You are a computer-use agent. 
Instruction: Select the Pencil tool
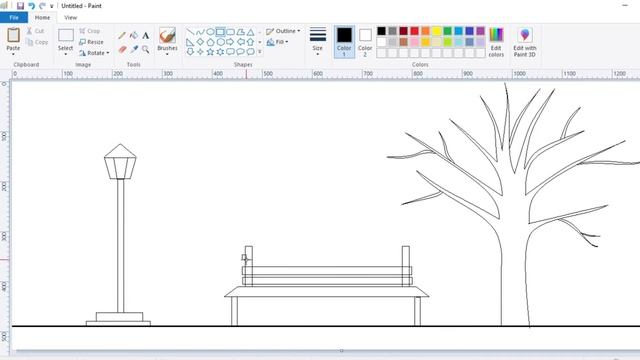[122, 36]
